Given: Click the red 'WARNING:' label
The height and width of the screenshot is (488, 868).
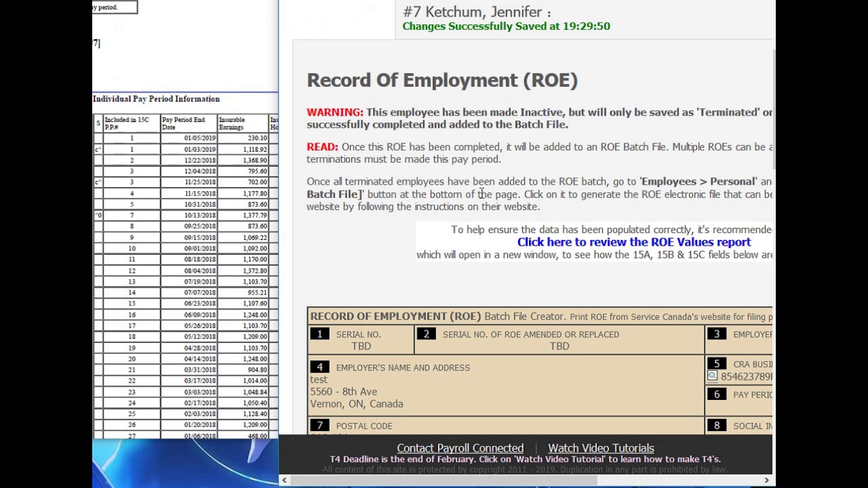Looking at the screenshot, I should tap(335, 113).
